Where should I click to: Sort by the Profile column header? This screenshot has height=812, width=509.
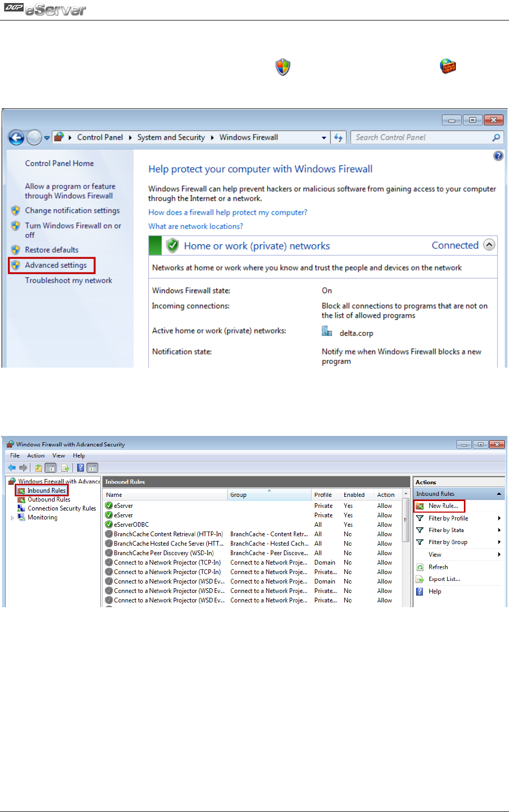[x=325, y=495]
